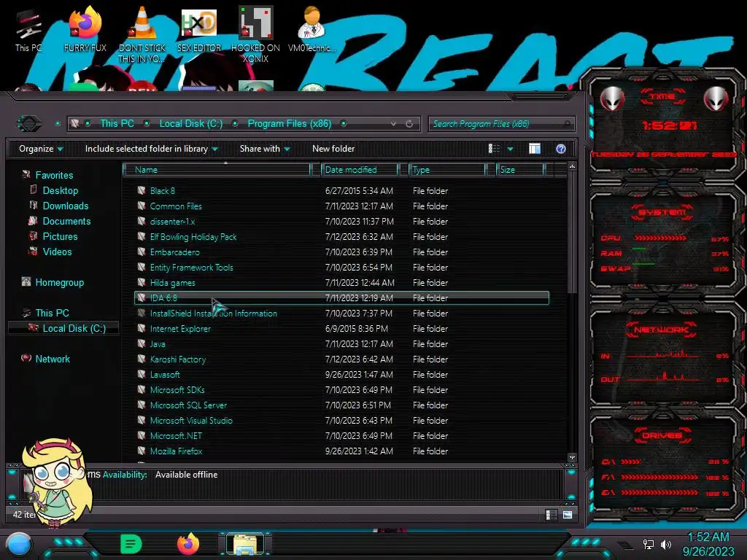The width and height of the screenshot is (747, 560).
Task: Expand Include selected folder in library menu
Action: [x=151, y=149]
